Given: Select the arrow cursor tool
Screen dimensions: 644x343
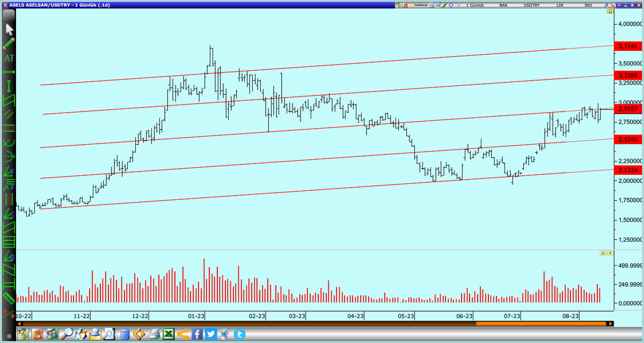Looking at the screenshot, I should [10, 29].
